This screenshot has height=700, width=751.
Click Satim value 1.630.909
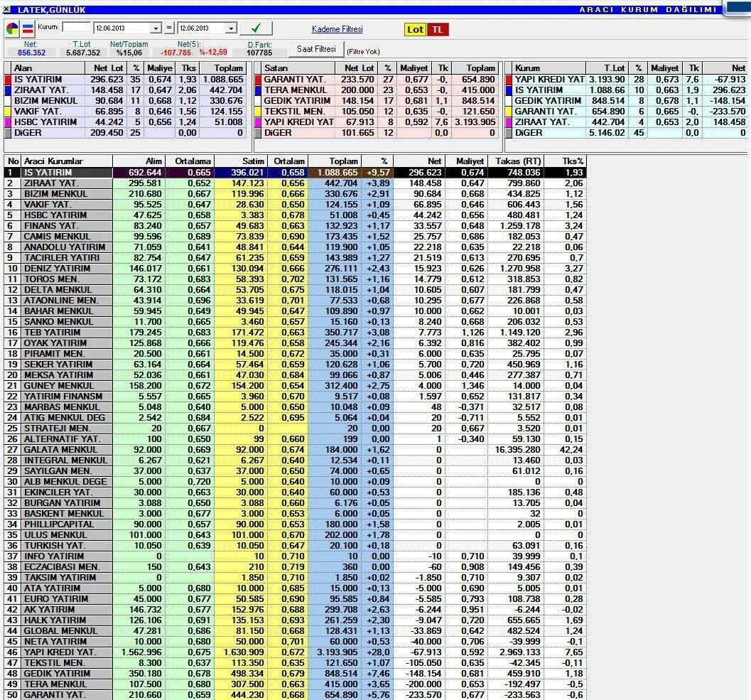244,652
